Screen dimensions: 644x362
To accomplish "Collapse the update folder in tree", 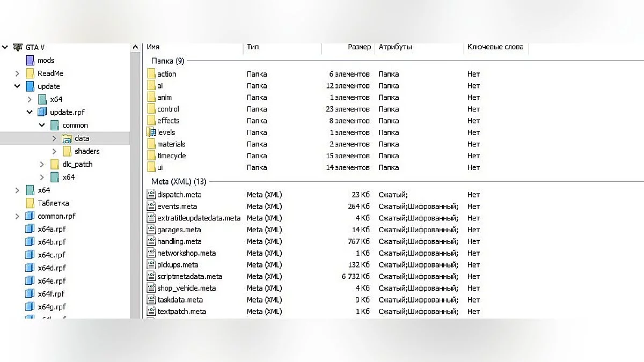I will click(x=17, y=86).
